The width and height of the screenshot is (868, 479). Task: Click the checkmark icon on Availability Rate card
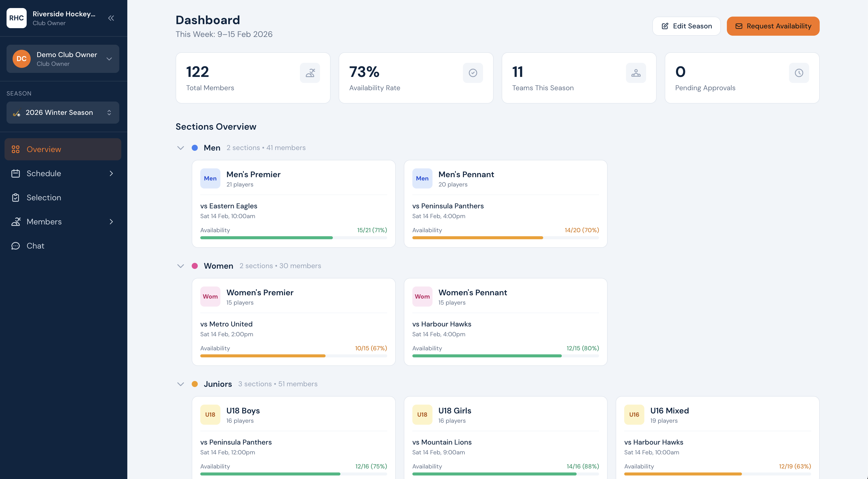(x=472, y=72)
